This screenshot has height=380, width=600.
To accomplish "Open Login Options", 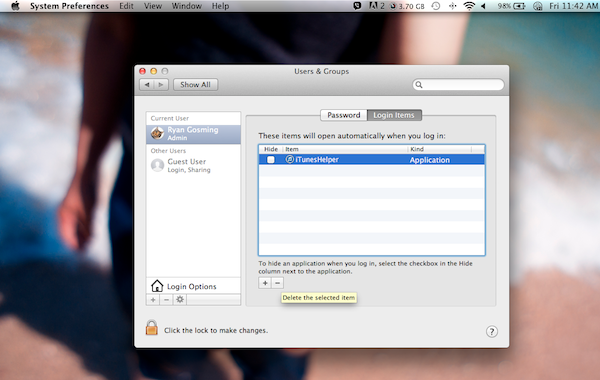I will tap(193, 286).
